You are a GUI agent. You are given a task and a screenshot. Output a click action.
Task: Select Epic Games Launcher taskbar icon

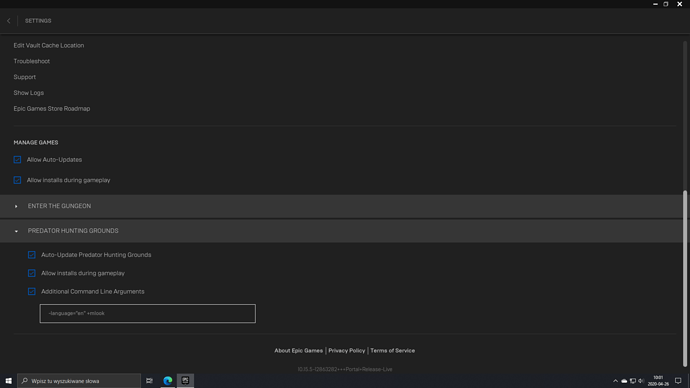[x=185, y=381]
